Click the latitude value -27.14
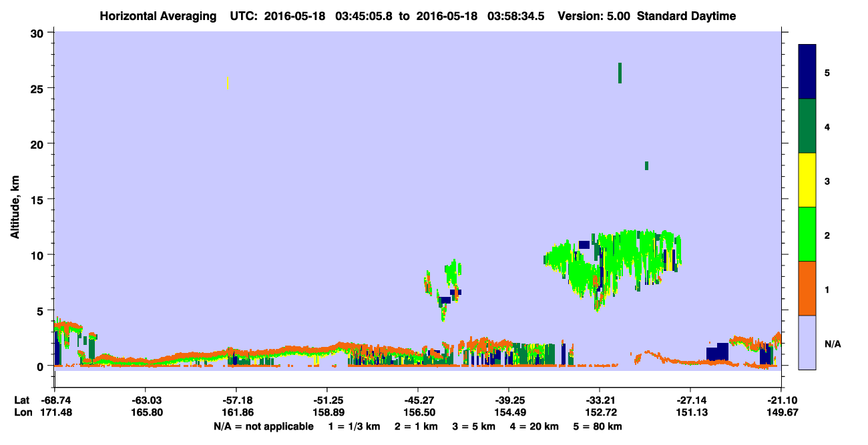Image resolution: width=868 pixels, height=445 pixels. point(690,400)
